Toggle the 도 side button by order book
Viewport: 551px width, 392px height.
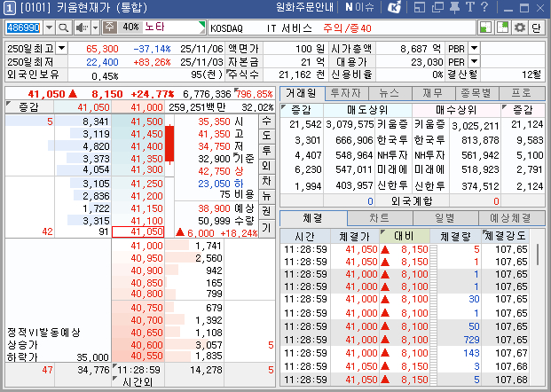coord(265,136)
